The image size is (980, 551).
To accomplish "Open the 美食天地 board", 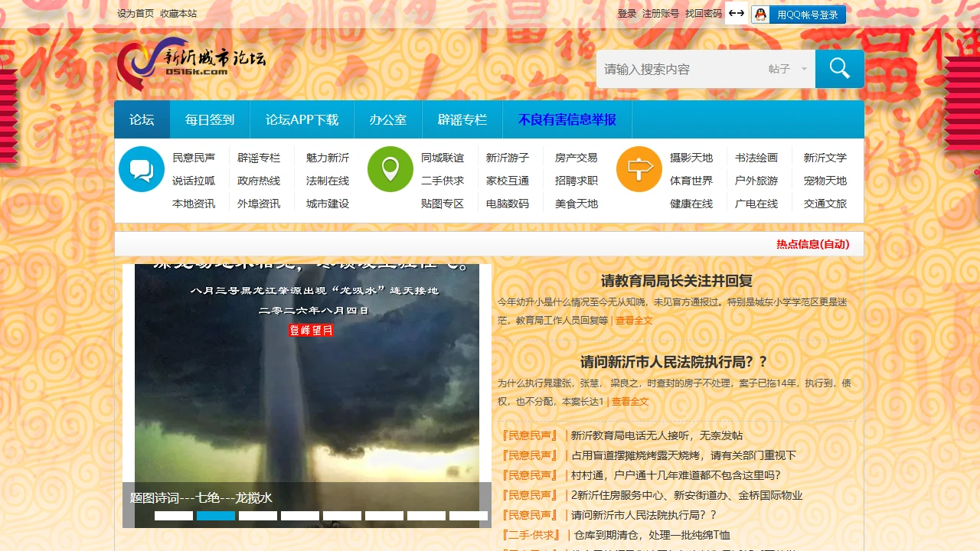I will tap(577, 204).
